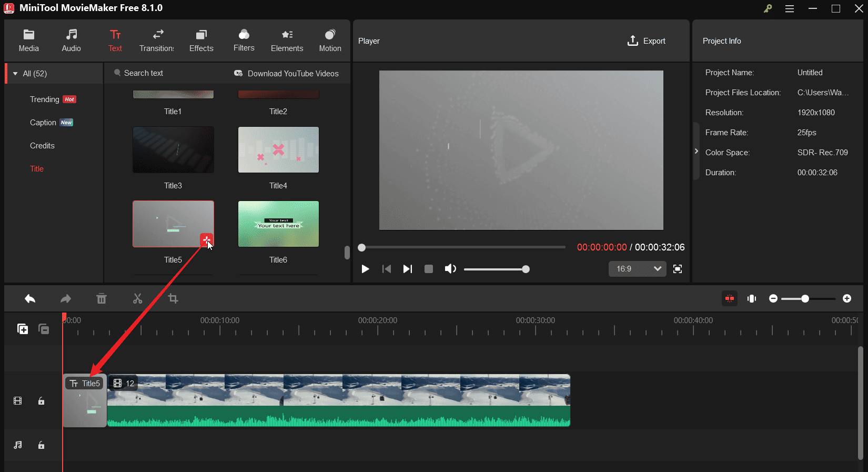Click the timeline vertical scrollbar

860,403
